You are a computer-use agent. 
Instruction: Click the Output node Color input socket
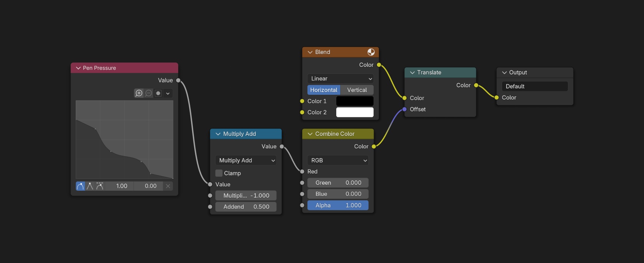pyautogui.click(x=497, y=98)
